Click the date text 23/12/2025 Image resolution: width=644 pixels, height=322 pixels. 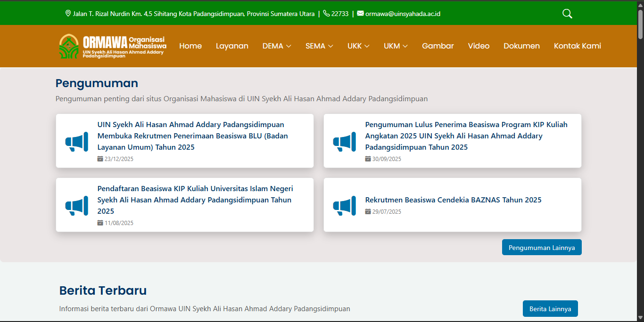click(119, 159)
